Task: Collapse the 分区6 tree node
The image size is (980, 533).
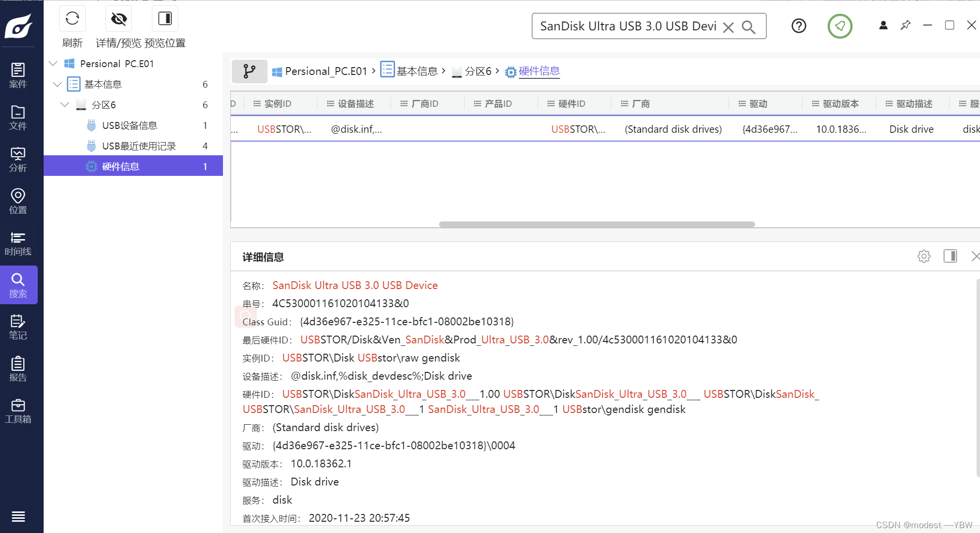Action: 65,105
